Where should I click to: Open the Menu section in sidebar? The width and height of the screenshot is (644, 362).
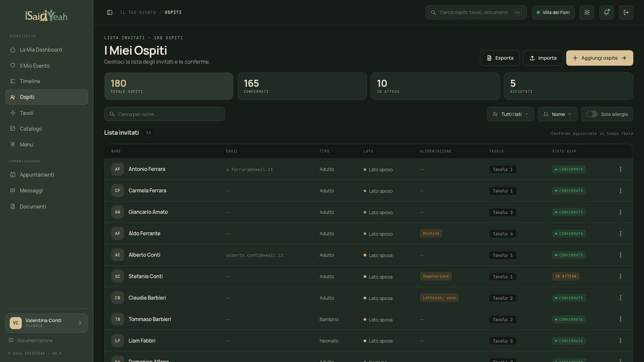pos(47,145)
